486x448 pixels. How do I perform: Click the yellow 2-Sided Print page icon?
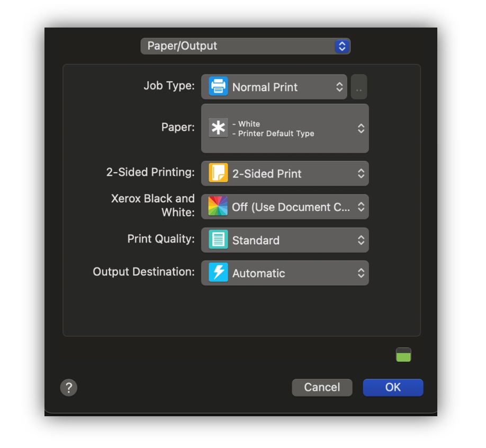[218, 173]
